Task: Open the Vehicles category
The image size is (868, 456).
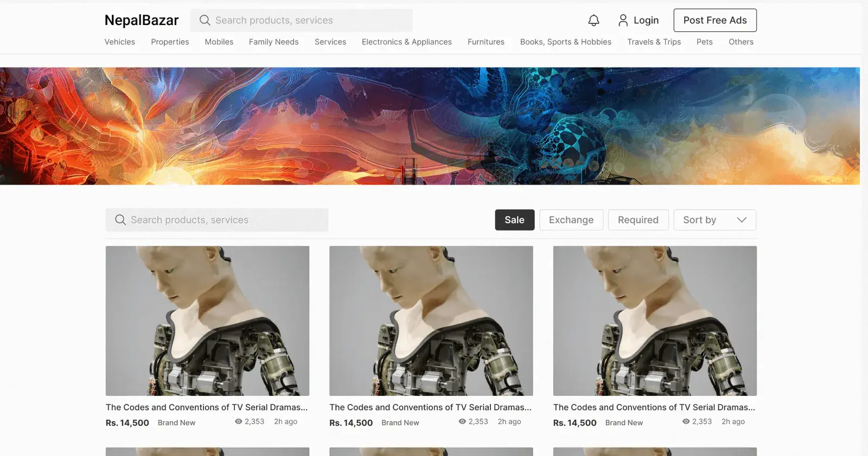Action: click(x=120, y=42)
